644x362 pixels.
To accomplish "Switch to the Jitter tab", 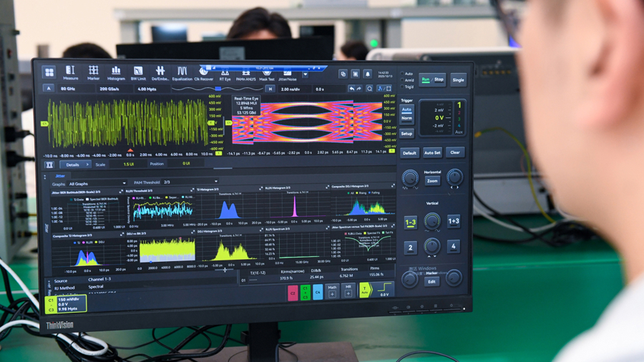I will (60, 175).
